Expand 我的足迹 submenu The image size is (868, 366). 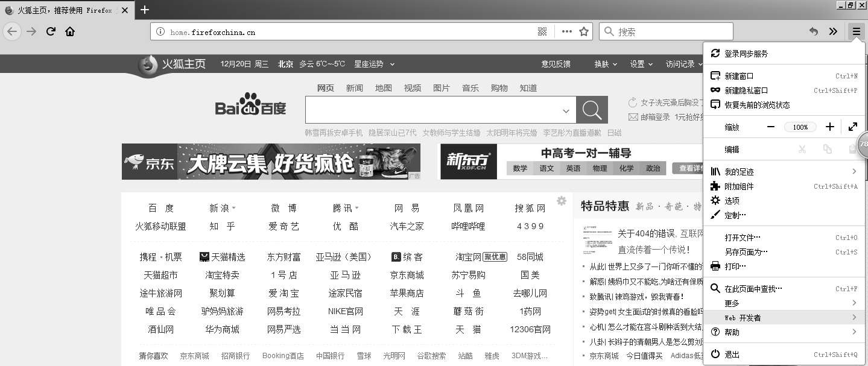click(x=784, y=172)
